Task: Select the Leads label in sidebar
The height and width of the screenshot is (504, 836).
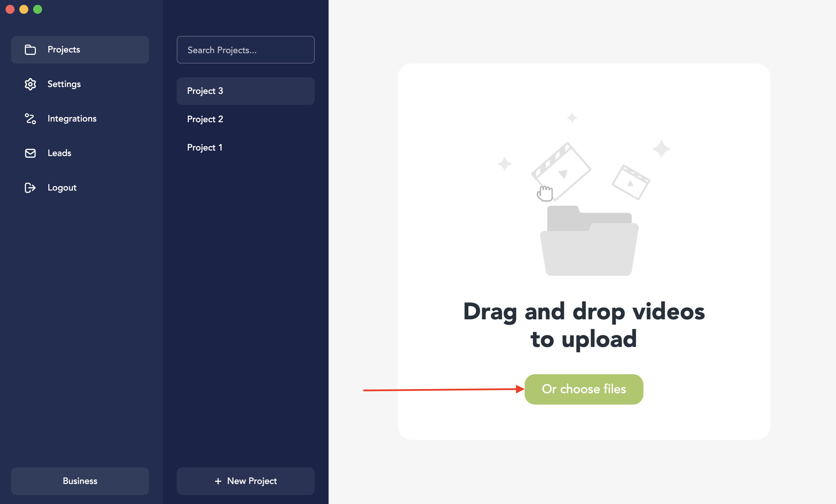Action: click(x=59, y=153)
